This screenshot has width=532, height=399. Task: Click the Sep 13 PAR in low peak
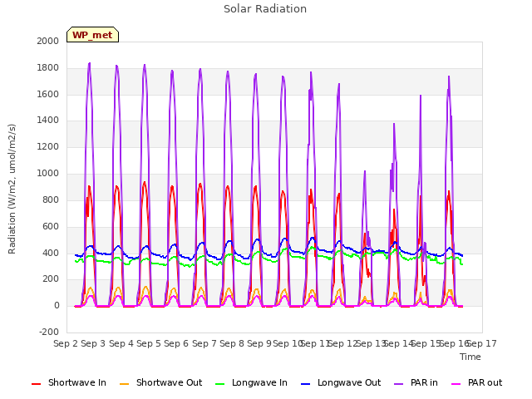(365, 171)
